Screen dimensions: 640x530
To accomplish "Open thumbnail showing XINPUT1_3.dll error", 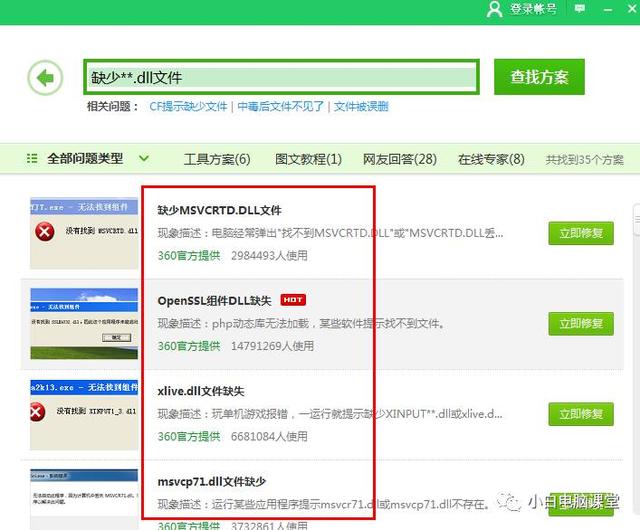I will click(x=84, y=414).
